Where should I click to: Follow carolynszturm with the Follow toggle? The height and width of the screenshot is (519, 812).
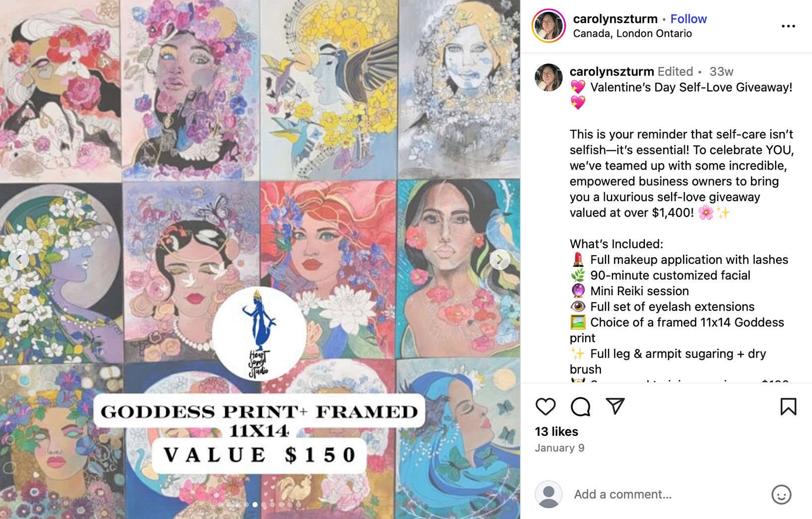click(x=689, y=18)
